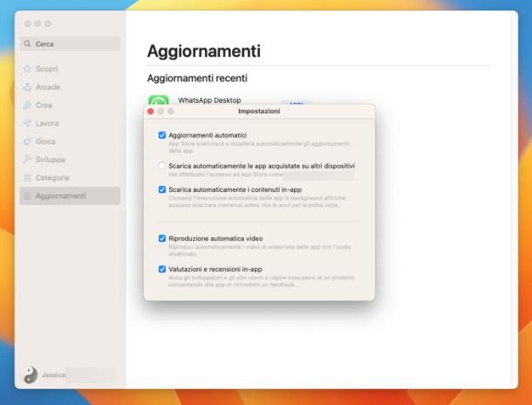Open the Scopri section
This screenshot has height=405, width=532.
[70, 69]
